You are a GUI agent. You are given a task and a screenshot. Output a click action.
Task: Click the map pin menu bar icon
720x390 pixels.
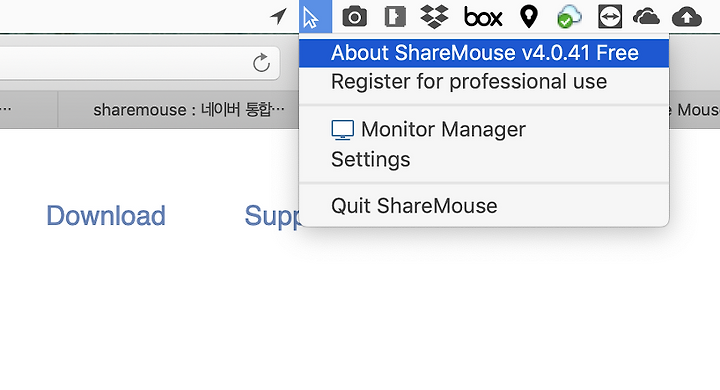529,17
